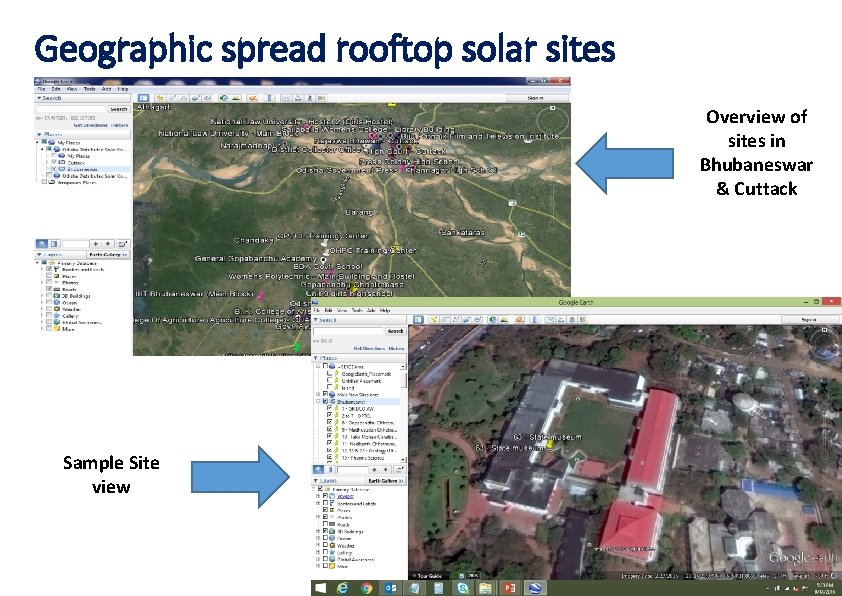Click planets switch icon in front window toolbar

click(520, 319)
